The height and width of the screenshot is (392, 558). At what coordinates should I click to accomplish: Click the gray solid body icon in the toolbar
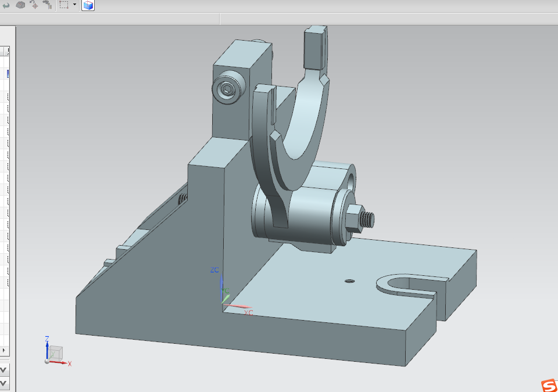21,5
